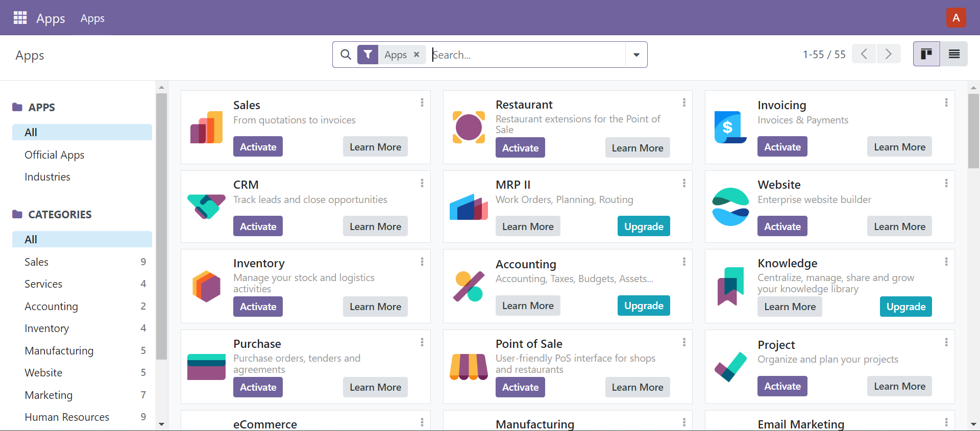Learn More about Invoicing
Image resolution: width=980 pixels, height=431 pixels.
899,146
